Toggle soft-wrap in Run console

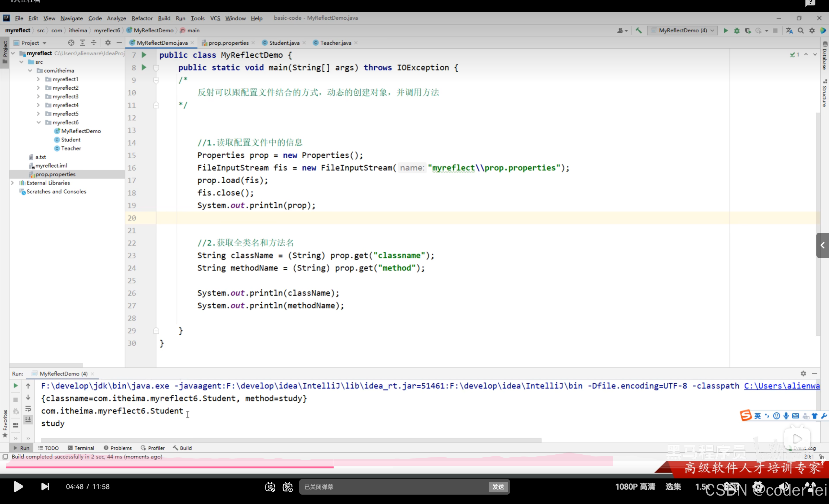click(x=28, y=409)
